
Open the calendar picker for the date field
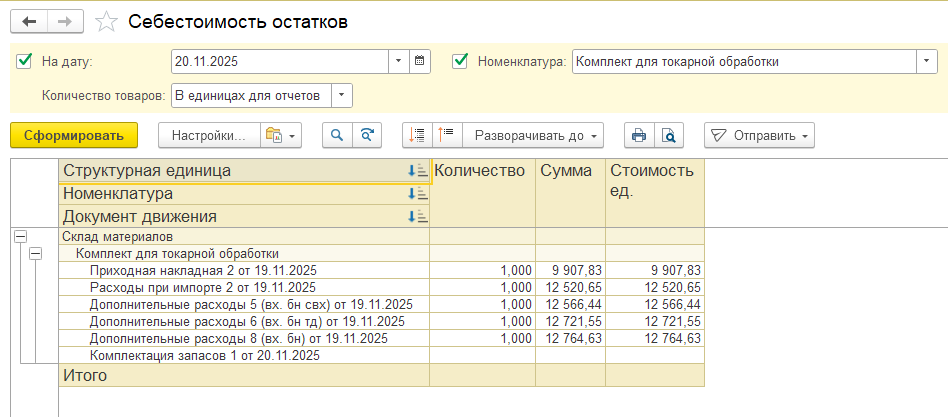click(x=421, y=62)
